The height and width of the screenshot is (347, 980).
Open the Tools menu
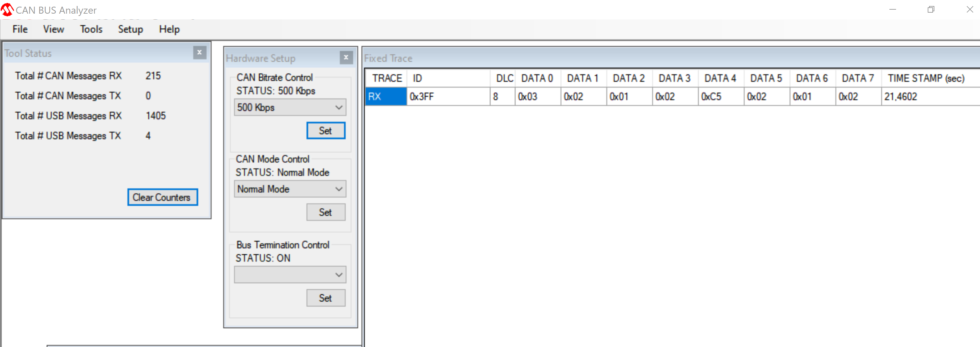point(91,29)
